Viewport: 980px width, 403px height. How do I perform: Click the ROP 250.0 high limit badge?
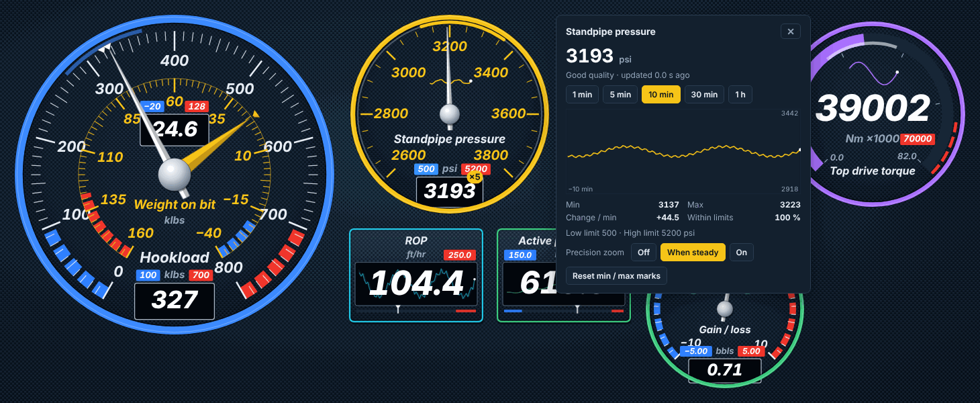460,255
